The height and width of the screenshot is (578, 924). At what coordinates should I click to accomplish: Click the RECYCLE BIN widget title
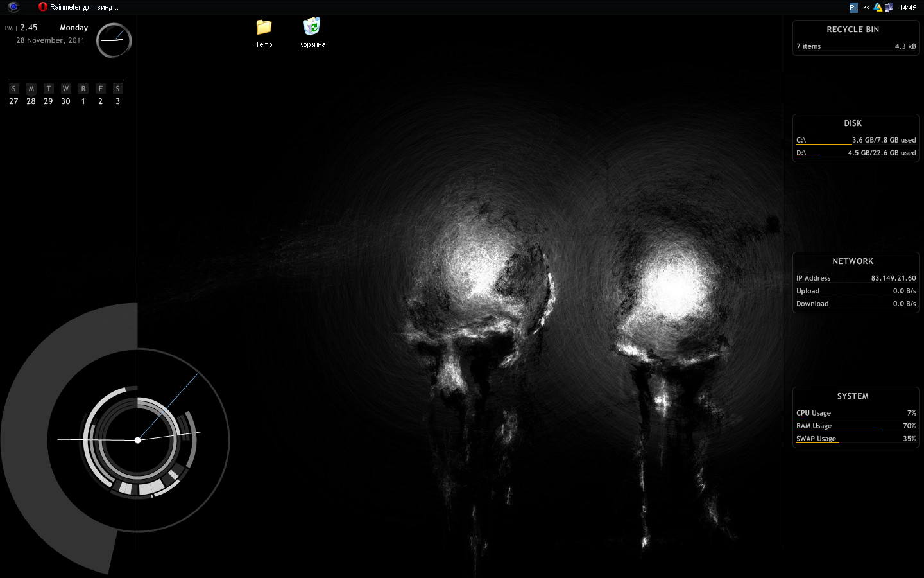pyautogui.click(x=853, y=30)
